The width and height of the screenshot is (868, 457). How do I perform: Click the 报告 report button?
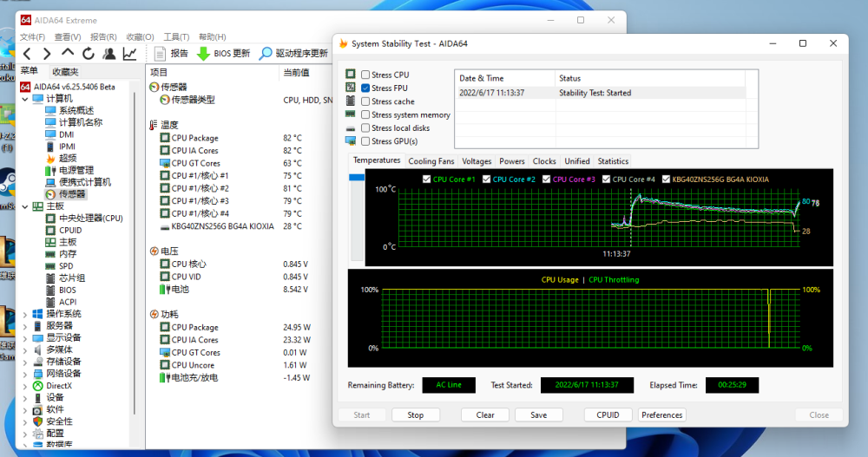click(171, 54)
